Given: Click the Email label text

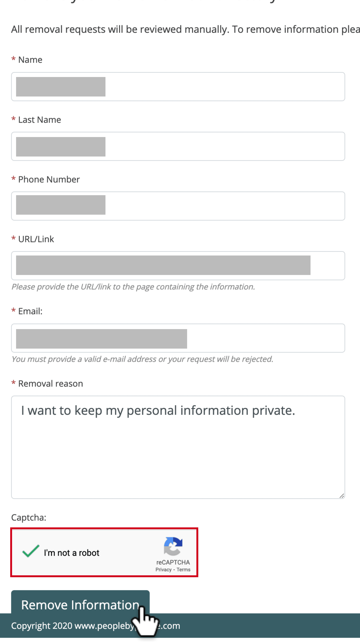Looking at the screenshot, I should [x=30, y=311].
